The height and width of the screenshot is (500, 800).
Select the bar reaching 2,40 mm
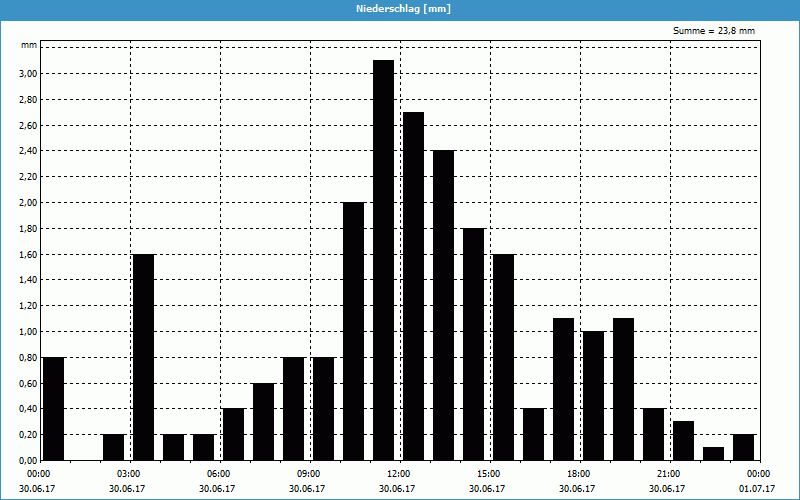pyautogui.click(x=443, y=305)
